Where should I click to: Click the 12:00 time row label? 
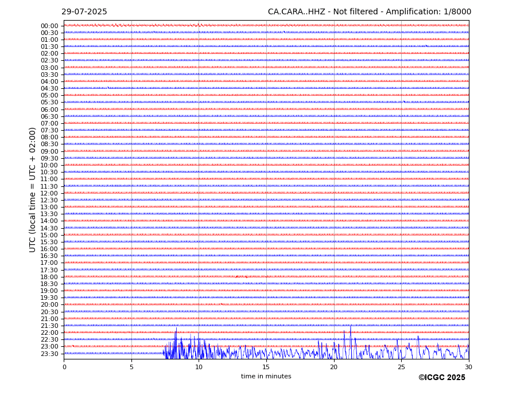tap(49, 193)
